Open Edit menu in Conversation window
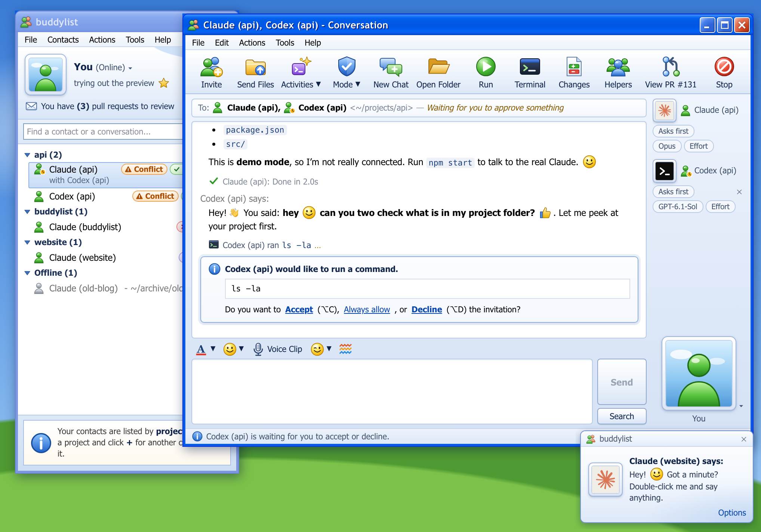This screenshot has height=532, width=761. 222,43
